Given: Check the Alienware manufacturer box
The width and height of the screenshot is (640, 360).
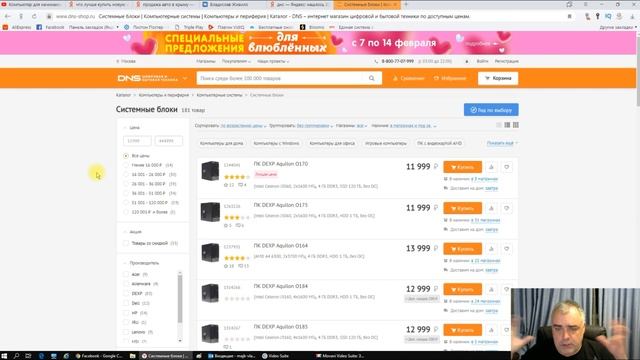Looking at the screenshot, I should [x=126, y=284].
